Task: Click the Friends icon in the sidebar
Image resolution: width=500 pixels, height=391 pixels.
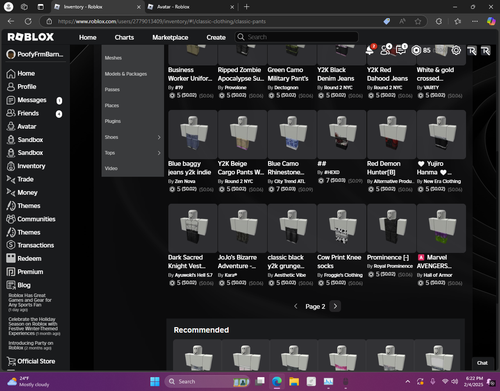Action: pos(11,113)
